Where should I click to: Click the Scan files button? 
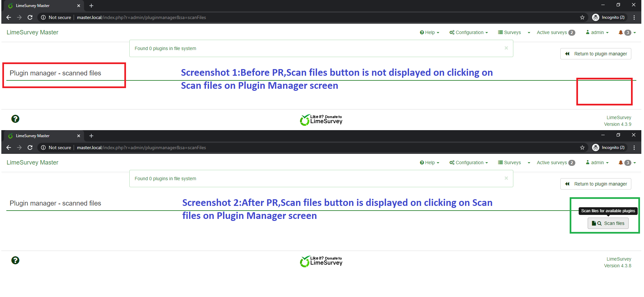(x=608, y=223)
